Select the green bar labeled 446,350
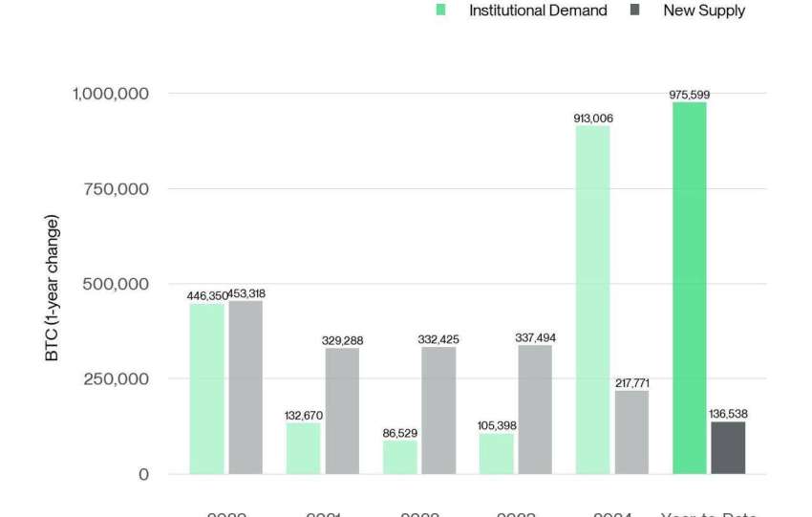This screenshot has width=812, height=517. click(206, 388)
